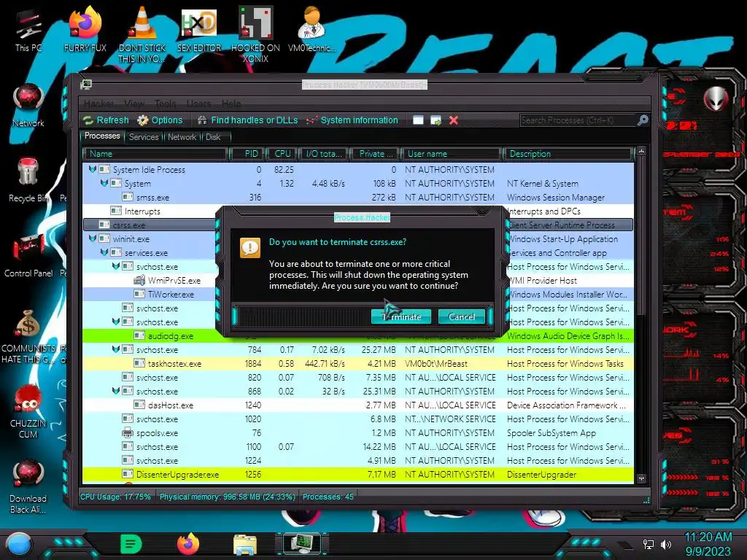Screen dimensions: 747x560
Task: Sort by the Name column header
Action: (155, 154)
